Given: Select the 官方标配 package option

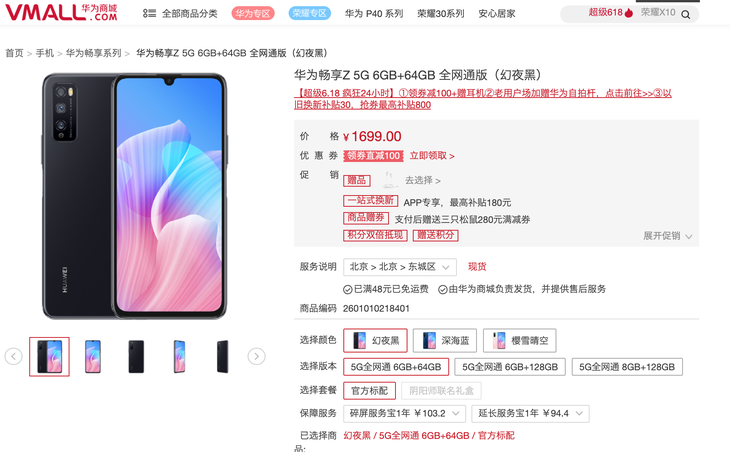Looking at the screenshot, I should [x=370, y=391].
